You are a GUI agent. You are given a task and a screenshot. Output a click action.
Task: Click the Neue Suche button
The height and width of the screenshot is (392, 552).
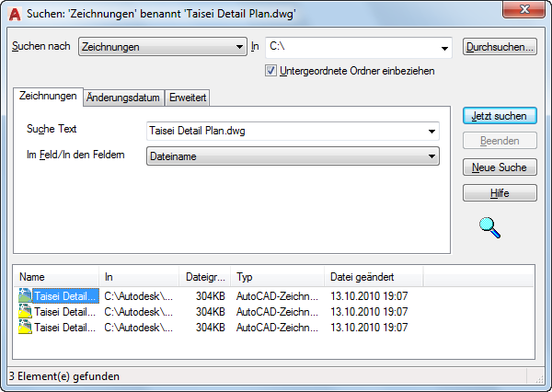[x=500, y=167]
